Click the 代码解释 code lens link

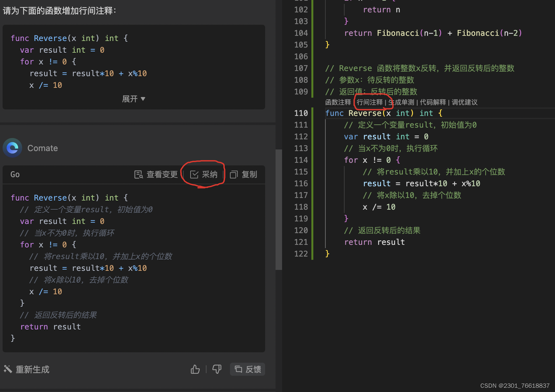[433, 102]
